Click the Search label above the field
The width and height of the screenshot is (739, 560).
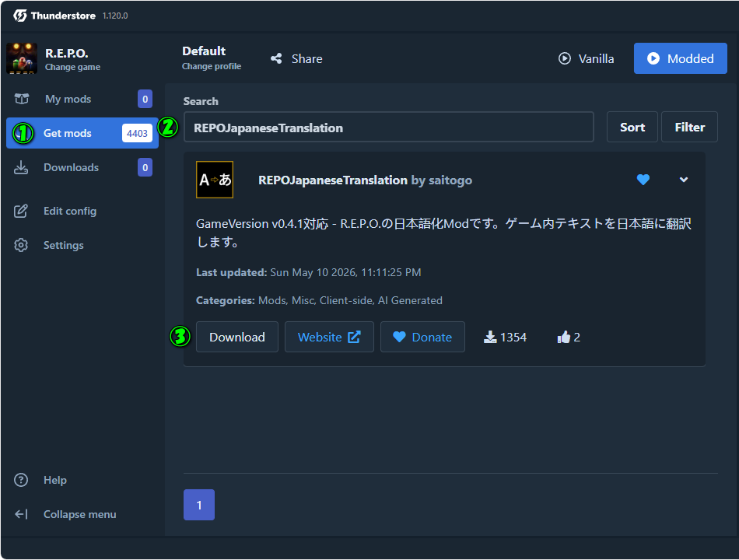(201, 101)
